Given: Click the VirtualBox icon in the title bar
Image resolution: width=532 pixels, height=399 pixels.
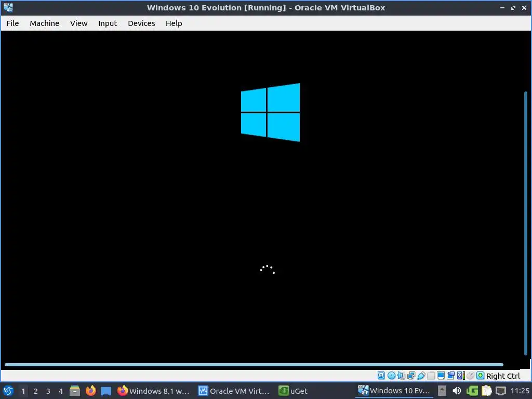Looking at the screenshot, I should coord(8,7).
